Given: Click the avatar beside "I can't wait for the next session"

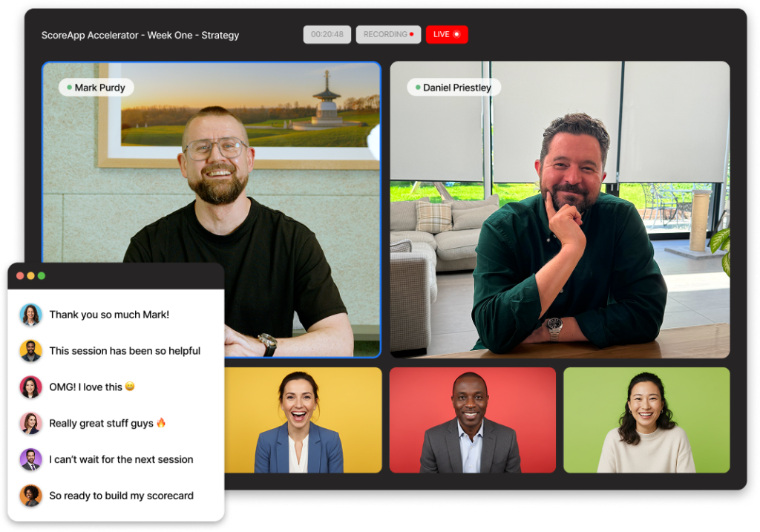Looking at the screenshot, I should (x=30, y=459).
